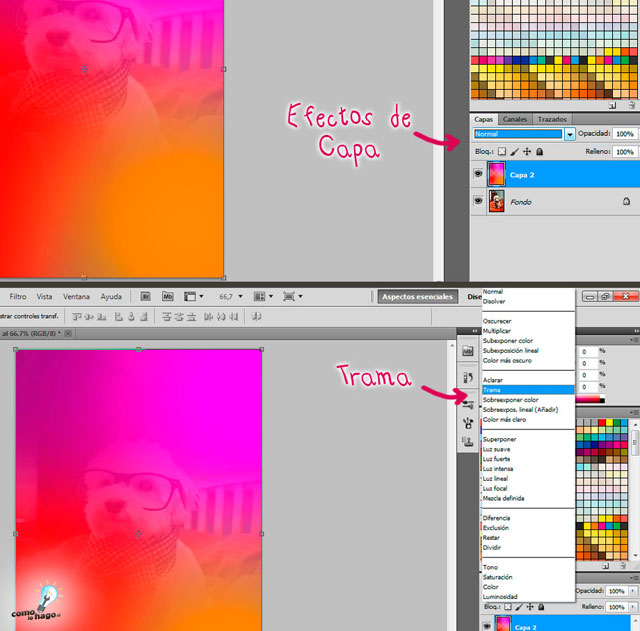Click the color ramp in Color panel
The width and height of the screenshot is (640, 631).
[x=590, y=400]
